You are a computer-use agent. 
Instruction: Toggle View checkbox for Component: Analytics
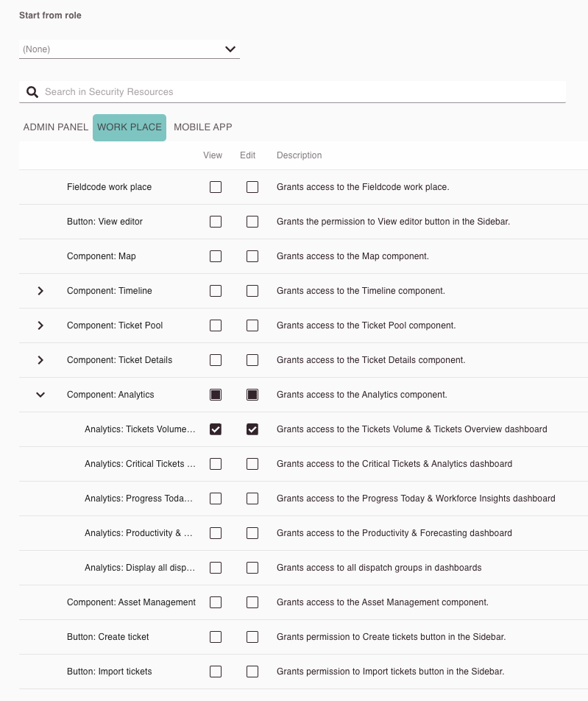click(216, 395)
